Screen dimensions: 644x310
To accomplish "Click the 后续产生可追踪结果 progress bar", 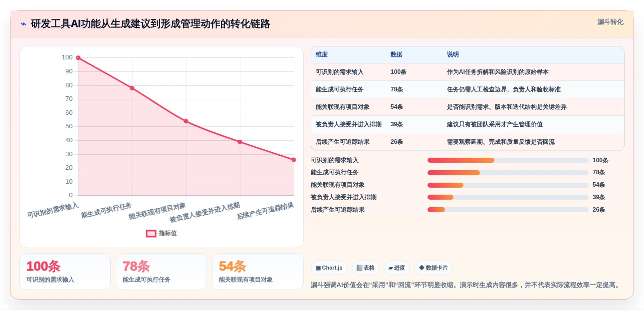I will 508,210.
